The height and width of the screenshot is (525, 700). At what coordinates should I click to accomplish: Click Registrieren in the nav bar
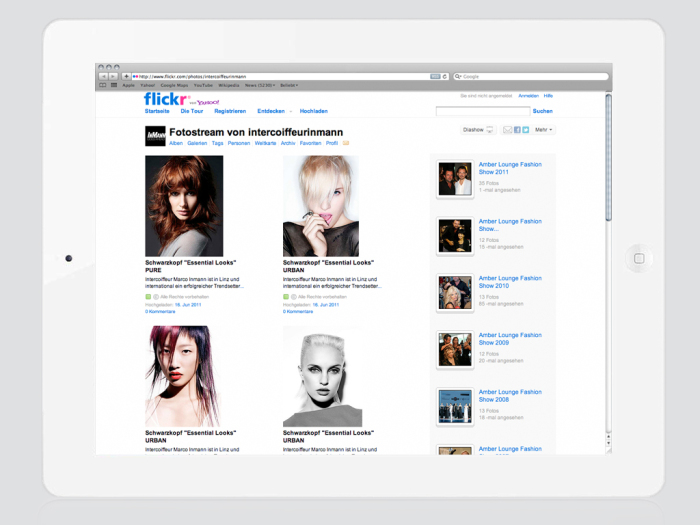tap(230, 111)
